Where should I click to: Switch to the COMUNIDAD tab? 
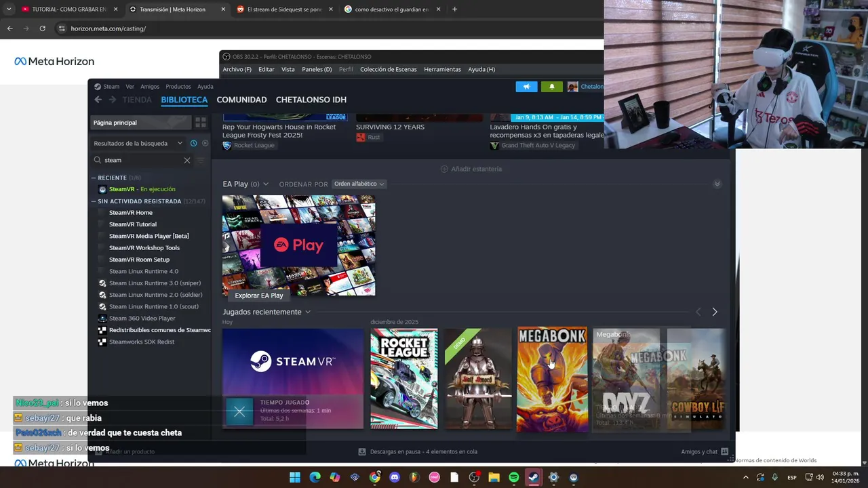241,100
